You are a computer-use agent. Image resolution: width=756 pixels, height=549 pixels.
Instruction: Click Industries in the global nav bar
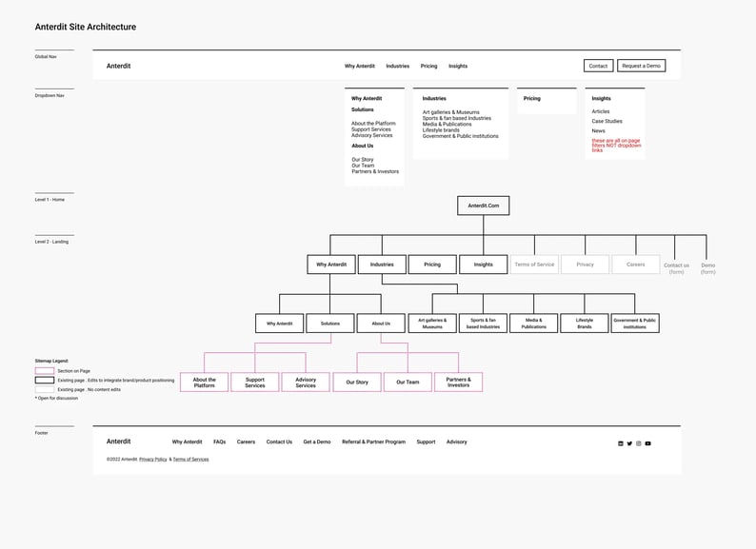(398, 66)
